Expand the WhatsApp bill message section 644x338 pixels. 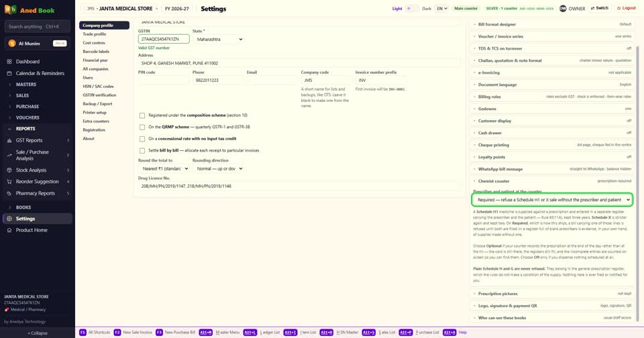[552, 169]
